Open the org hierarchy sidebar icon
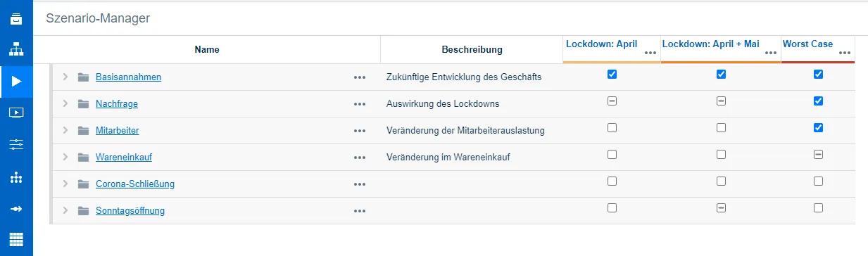 coord(16,50)
